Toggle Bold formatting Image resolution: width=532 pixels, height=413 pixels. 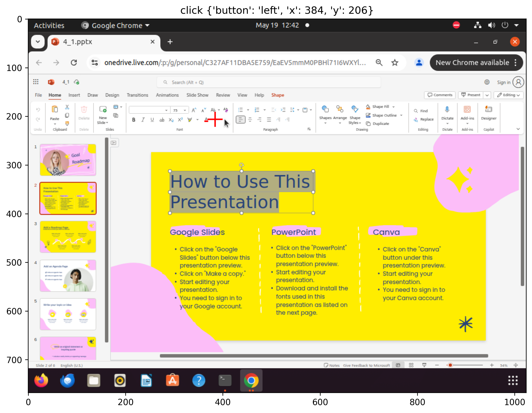click(133, 120)
